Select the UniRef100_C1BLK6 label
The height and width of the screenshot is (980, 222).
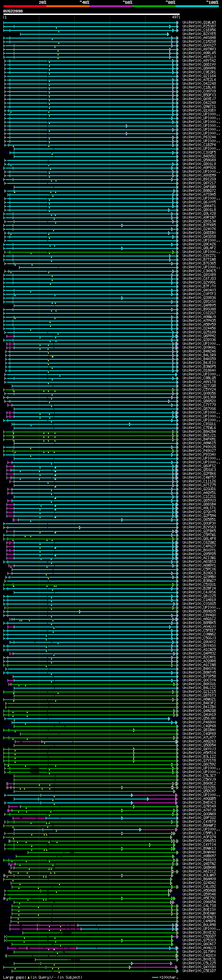point(199,88)
